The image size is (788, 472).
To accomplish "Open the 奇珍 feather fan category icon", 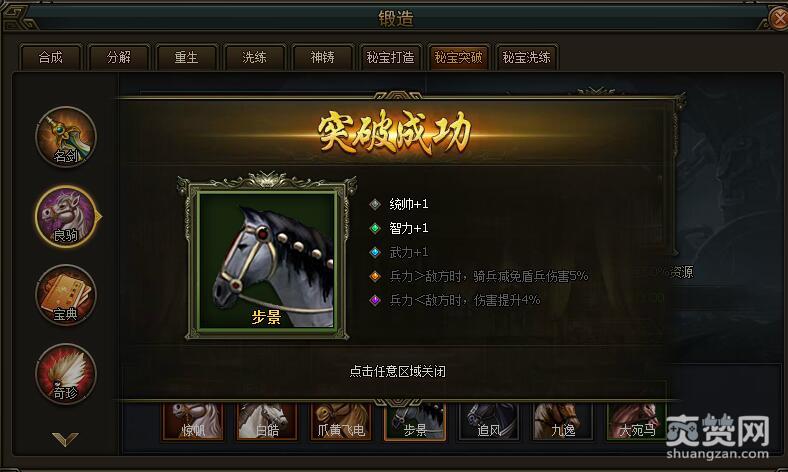I will click(x=66, y=374).
